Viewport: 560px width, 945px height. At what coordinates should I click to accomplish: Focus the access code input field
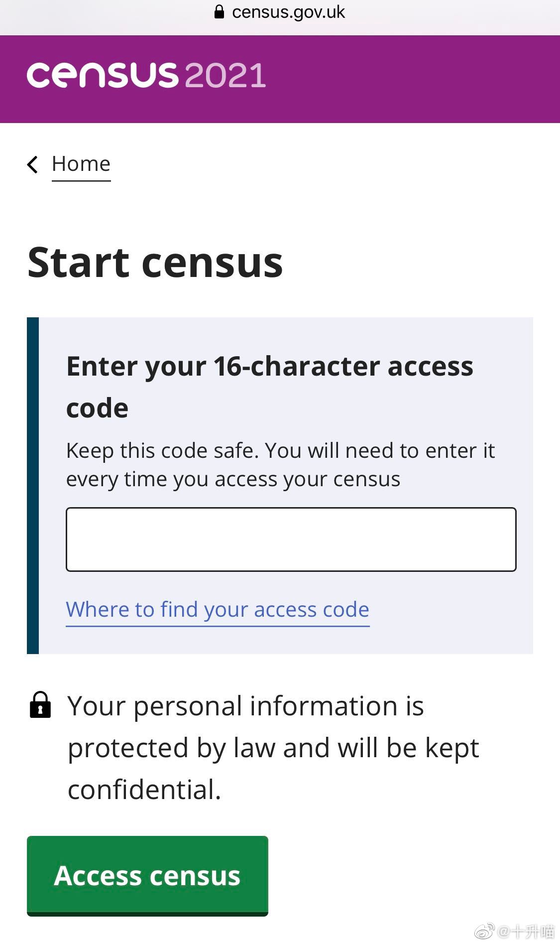291,540
